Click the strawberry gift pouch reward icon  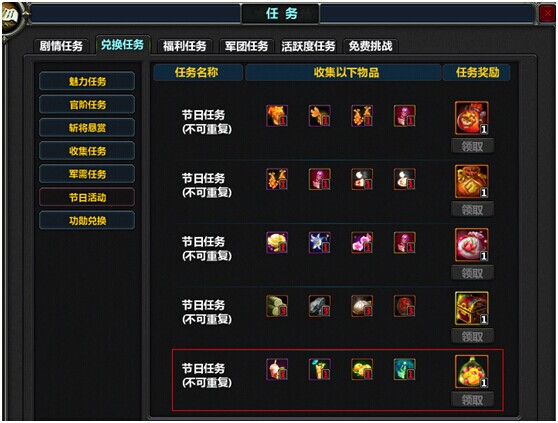pos(472,245)
